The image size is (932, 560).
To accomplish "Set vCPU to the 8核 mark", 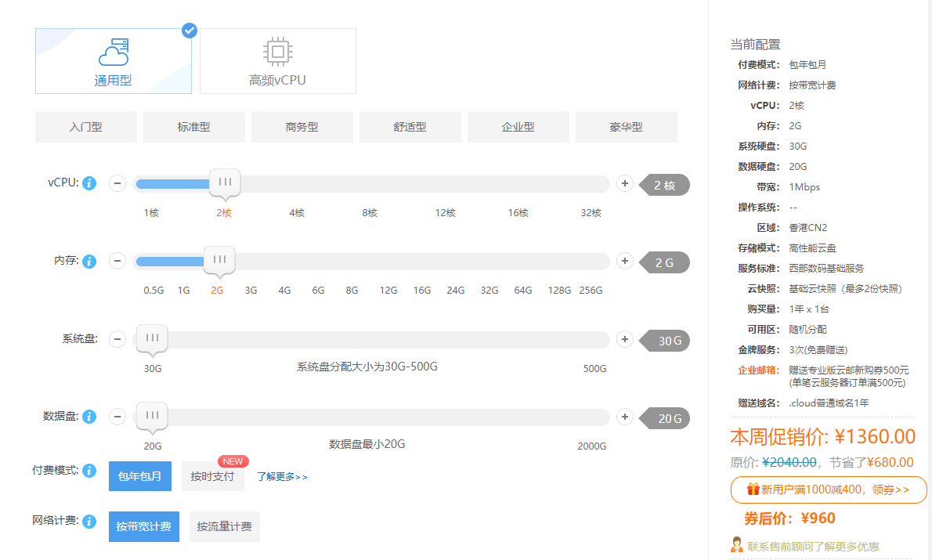I will (x=370, y=213).
